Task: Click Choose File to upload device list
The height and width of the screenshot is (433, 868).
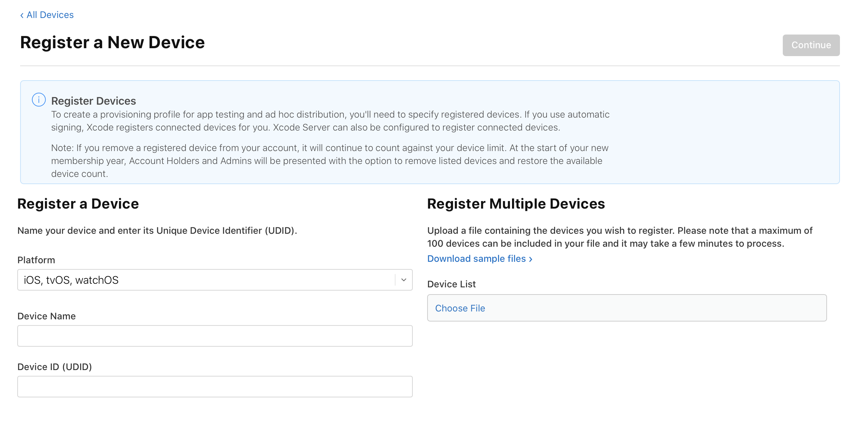Action: (460, 308)
